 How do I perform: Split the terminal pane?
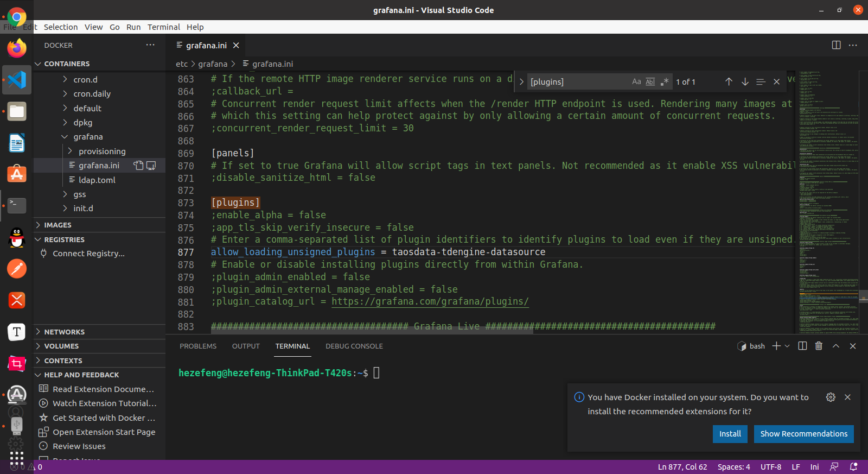click(802, 346)
